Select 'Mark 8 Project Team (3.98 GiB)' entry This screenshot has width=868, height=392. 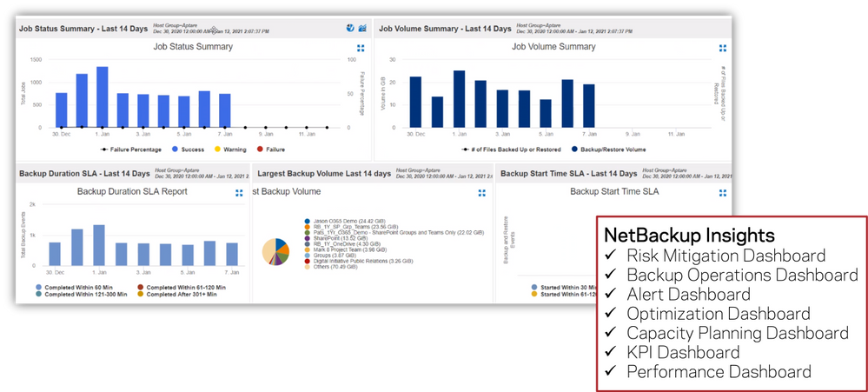(347, 249)
